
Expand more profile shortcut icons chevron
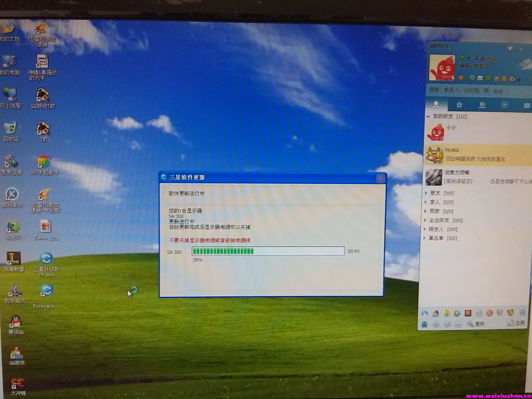(519, 79)
